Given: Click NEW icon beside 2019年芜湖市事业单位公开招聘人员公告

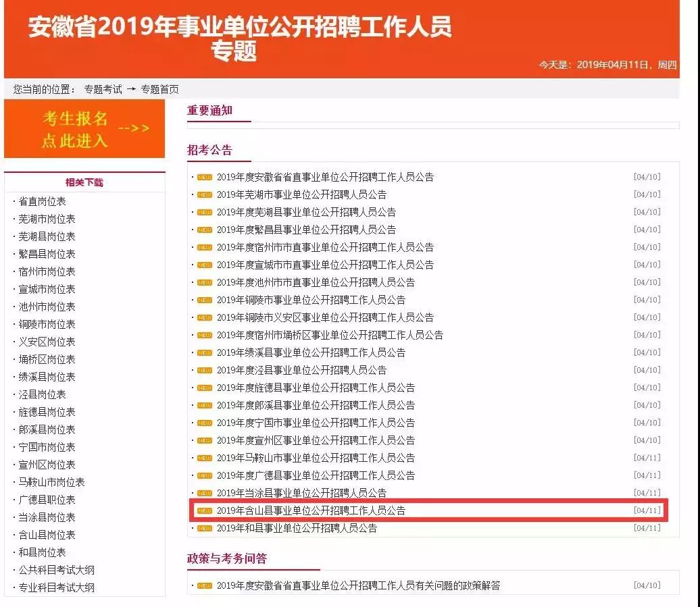Looking at the screenshot, I should tap(204, 194).
